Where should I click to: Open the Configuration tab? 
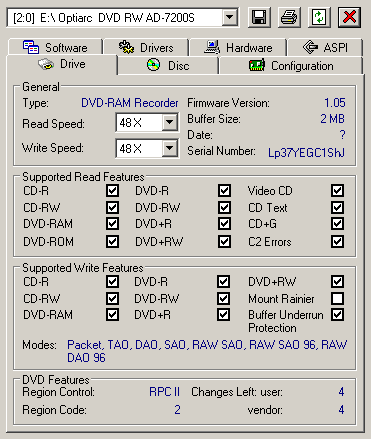(x=291, y=65)
